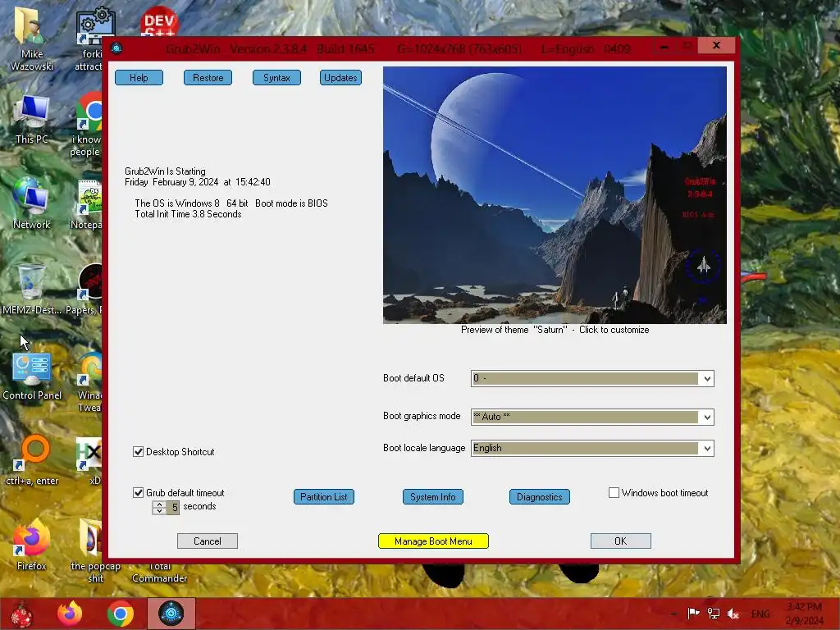This screenshot has height=630, width=840.
Task: Click the 'Grub2Win Is Starting' status text
Action: (165, 171)
